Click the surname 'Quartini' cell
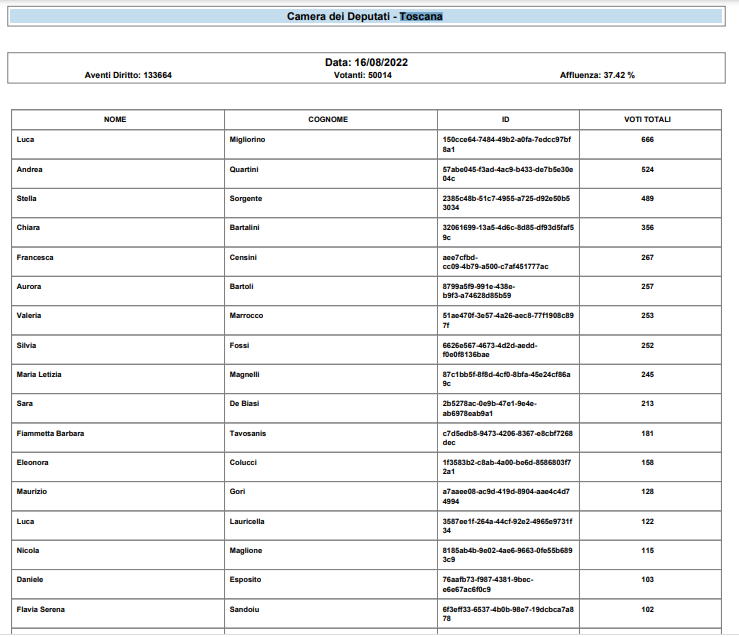The height and width of the screenshot is (637, 739). 244,170
